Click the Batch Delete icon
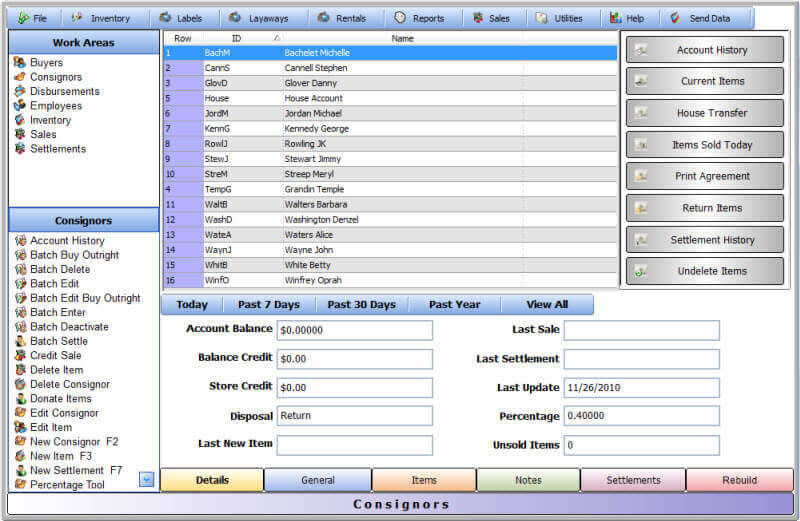This screenshot has height=521, width=800. (20, 268)
